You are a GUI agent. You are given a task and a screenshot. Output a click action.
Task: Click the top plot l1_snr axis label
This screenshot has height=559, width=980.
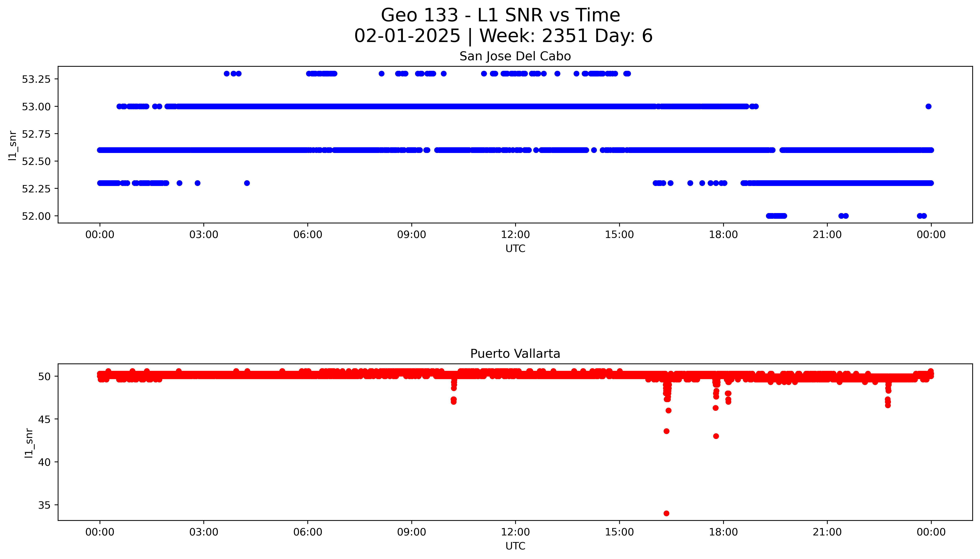13,145
